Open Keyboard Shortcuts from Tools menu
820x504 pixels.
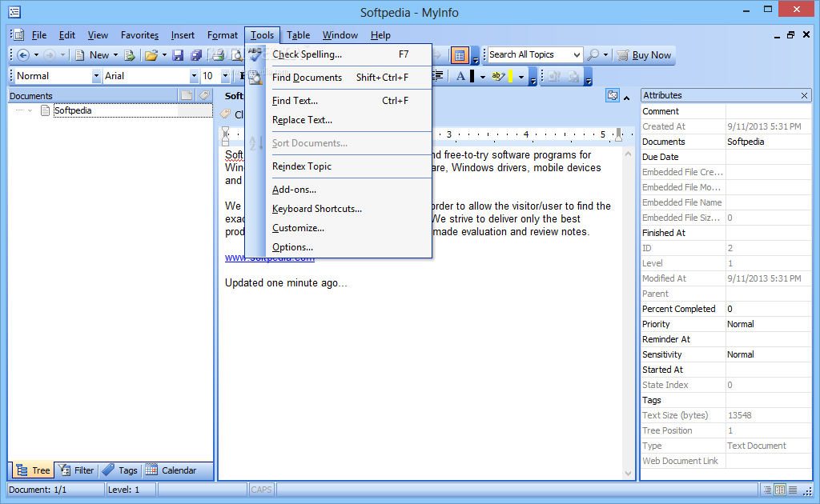339,209
